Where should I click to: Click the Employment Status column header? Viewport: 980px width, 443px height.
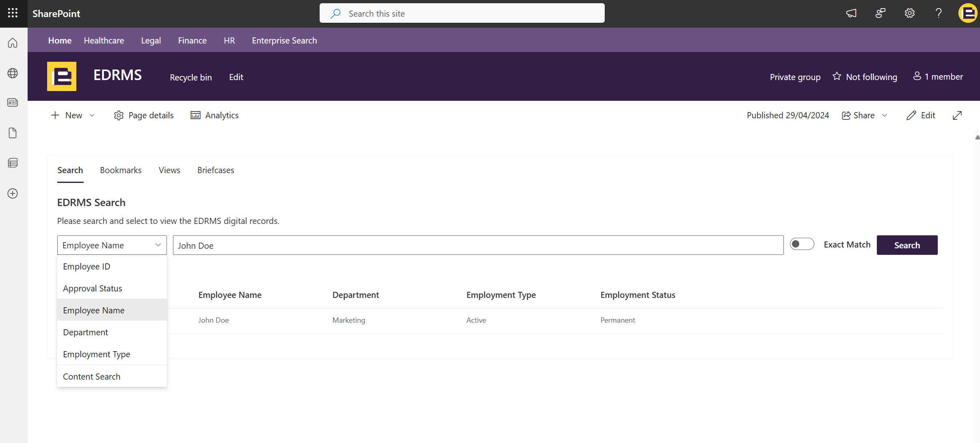tap(638, 295)
